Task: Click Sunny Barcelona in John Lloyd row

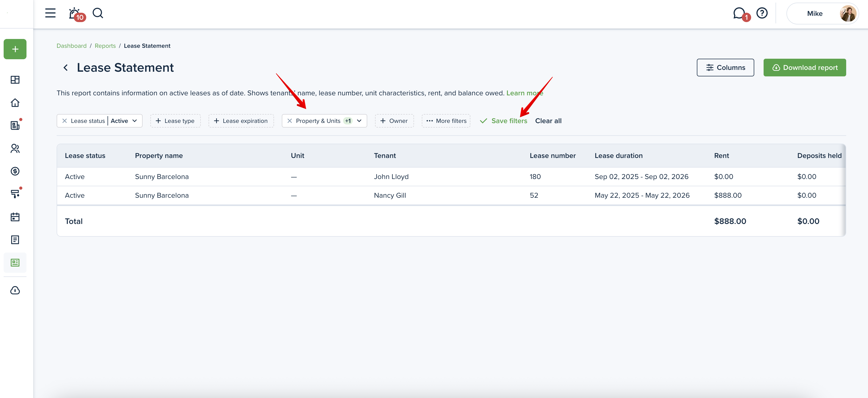Action: [x=162, y=177]
